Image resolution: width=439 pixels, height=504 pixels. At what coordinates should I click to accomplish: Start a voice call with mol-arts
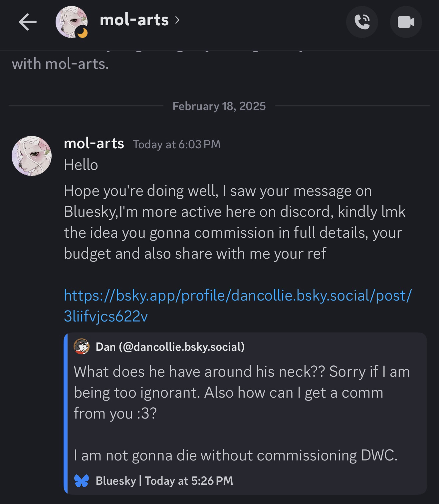[x=362, y=22]
